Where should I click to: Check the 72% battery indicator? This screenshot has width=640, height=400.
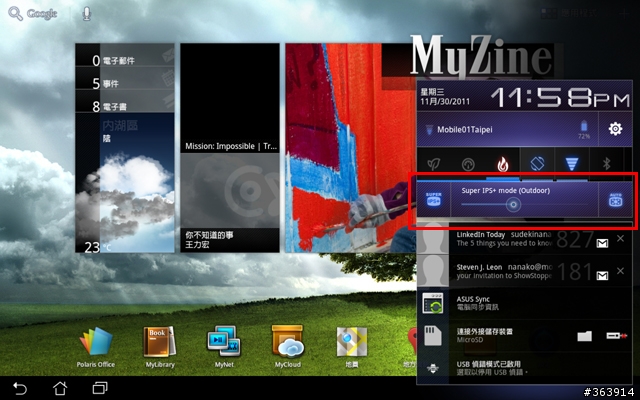[584, 130]
